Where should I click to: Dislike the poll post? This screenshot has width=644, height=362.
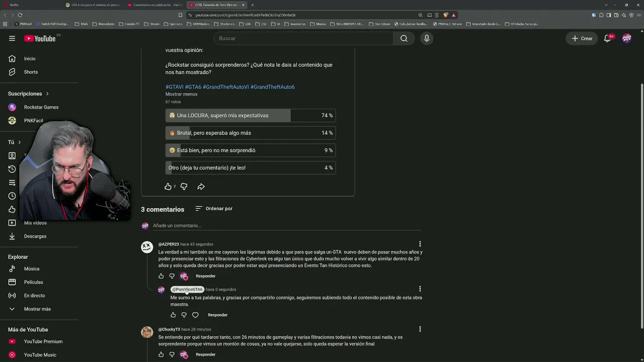tap(184, 187)
